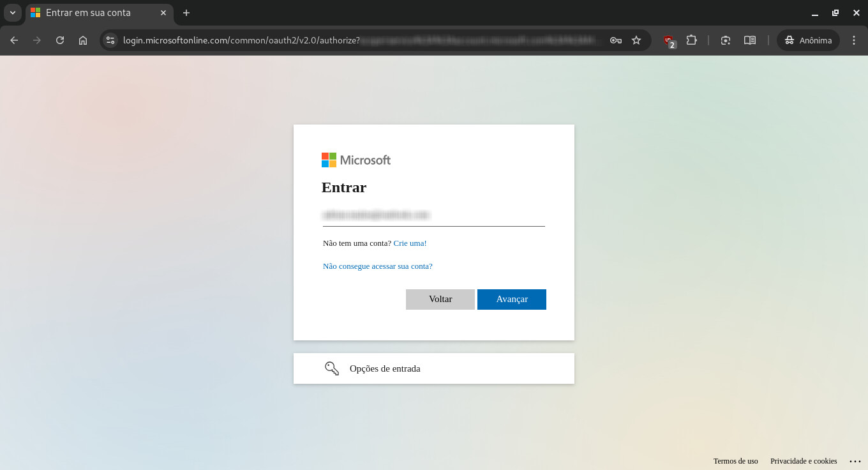Screen dimensions: 868x470
Task: Click the 'Não tem uma conta?' text
Action: 357,243
